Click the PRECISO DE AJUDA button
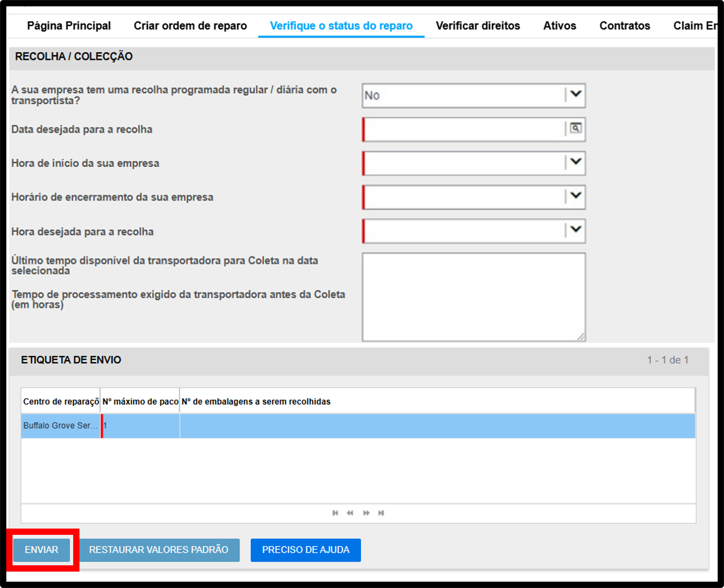Viewport: 724px width, 588px height. [306, 550]
